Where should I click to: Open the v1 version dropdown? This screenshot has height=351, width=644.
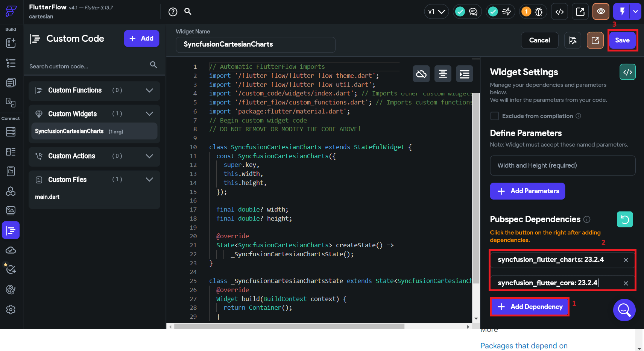(x=436, y=12)
